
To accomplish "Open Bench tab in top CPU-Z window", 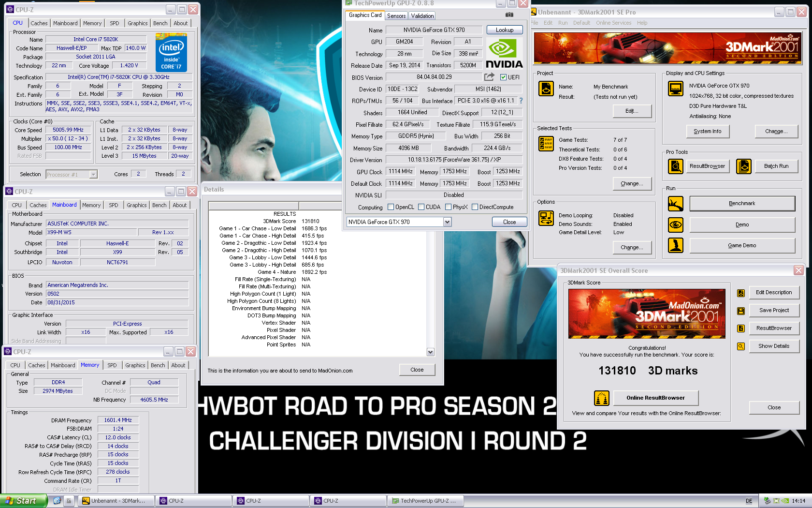I will [160, 23].
